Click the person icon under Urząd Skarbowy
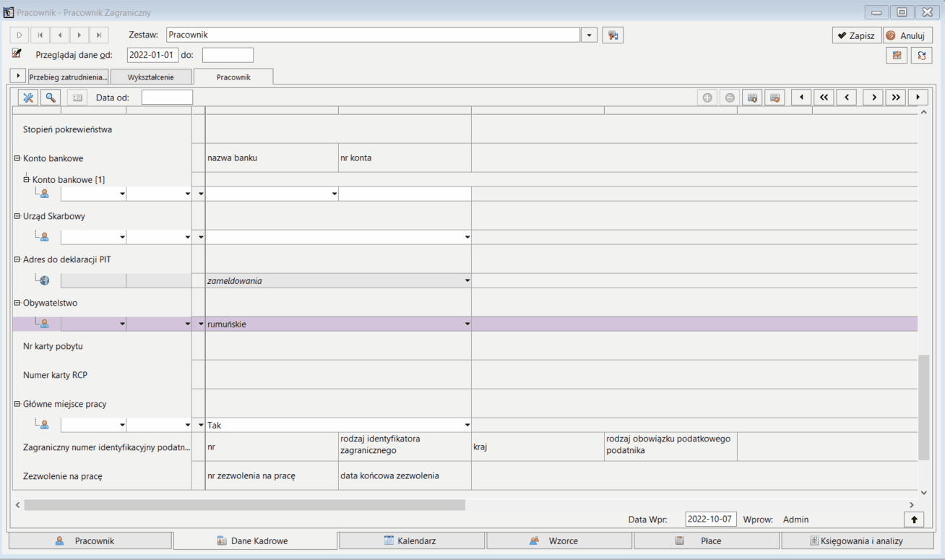This screenshot has height=560, width=945. pos(44,237)
